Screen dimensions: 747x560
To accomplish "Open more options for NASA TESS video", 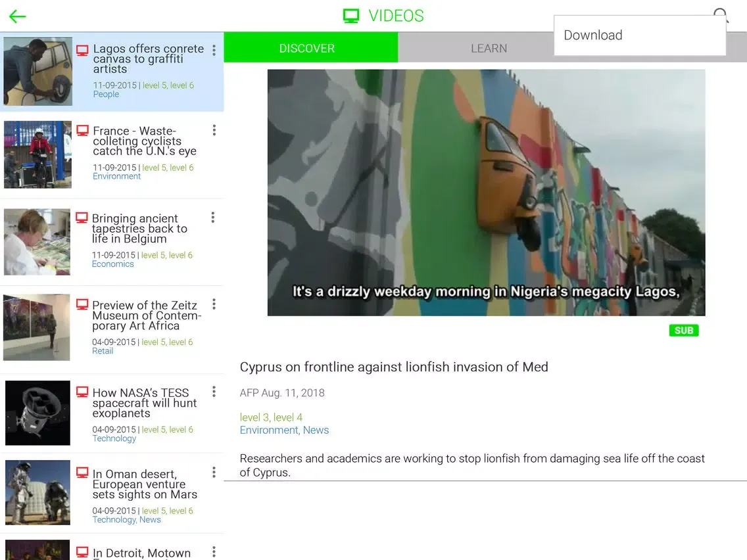I will pyautogui.click(x=214, y=392).
